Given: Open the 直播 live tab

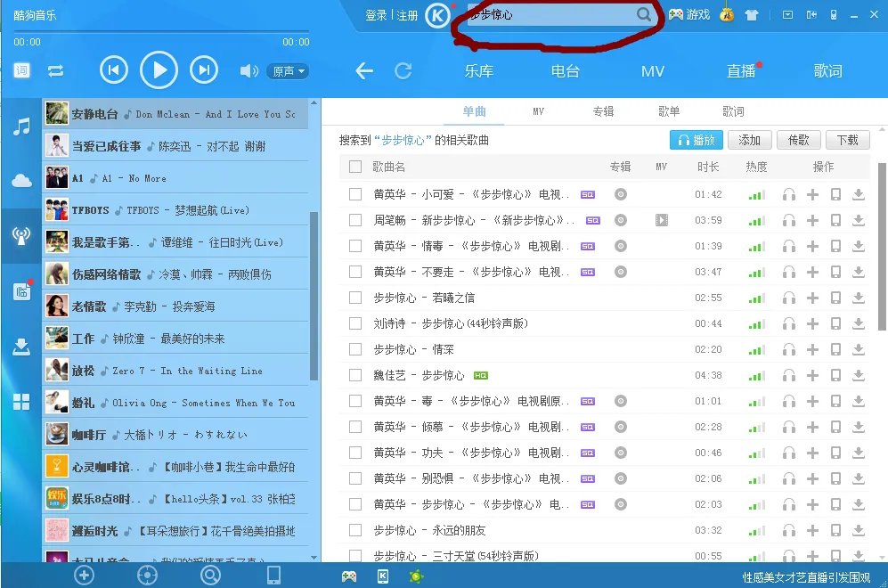Looking at the screenshot, I should pyautogui.click(x=741, y=70).
